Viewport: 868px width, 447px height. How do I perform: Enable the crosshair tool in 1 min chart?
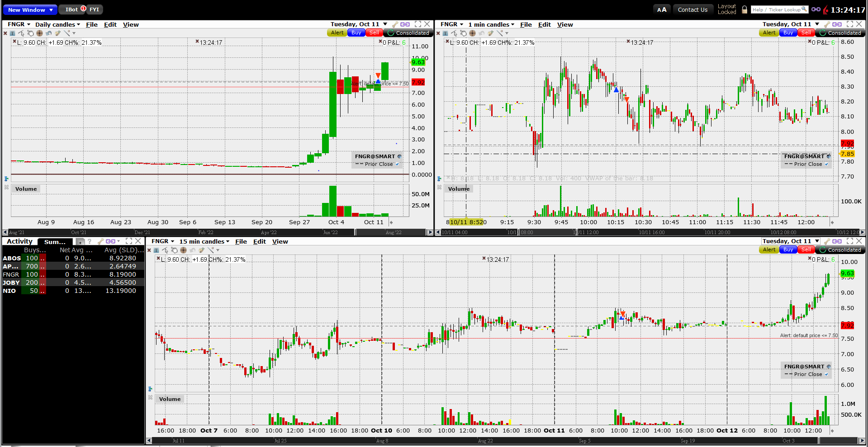point(472,33)
